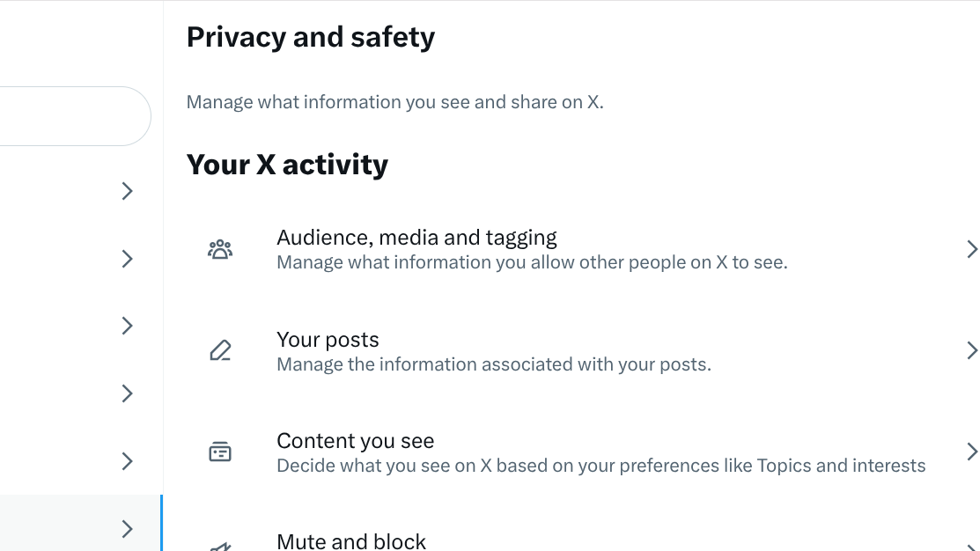Click the right chevron for Audience, media and tagging

(x=972, y=249)
